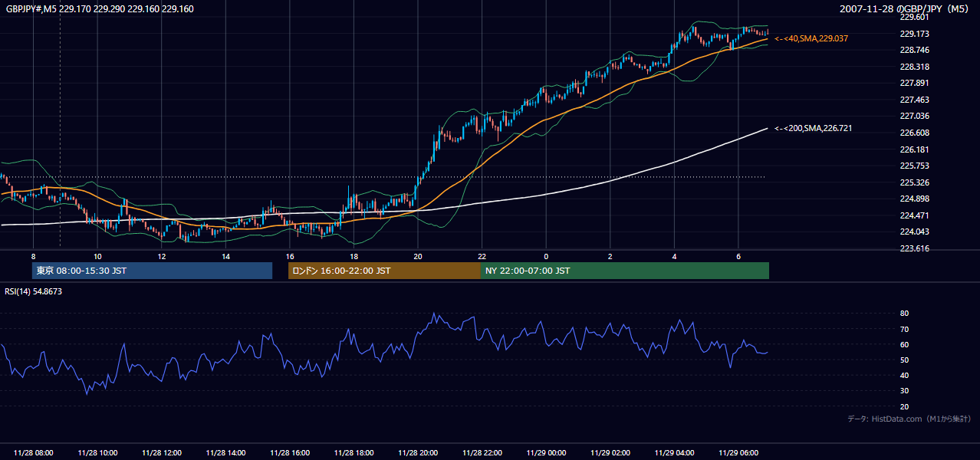Image resolution: width=980 pixels, height=460 pixels.
Task: Click RSI axis level 20
Action: point(904,406)
